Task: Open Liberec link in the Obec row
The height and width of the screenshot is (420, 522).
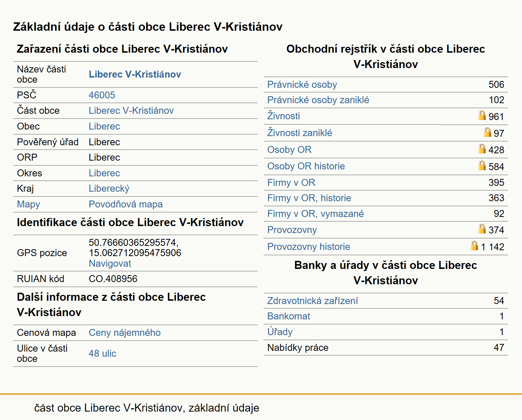Action: [104, 126]
